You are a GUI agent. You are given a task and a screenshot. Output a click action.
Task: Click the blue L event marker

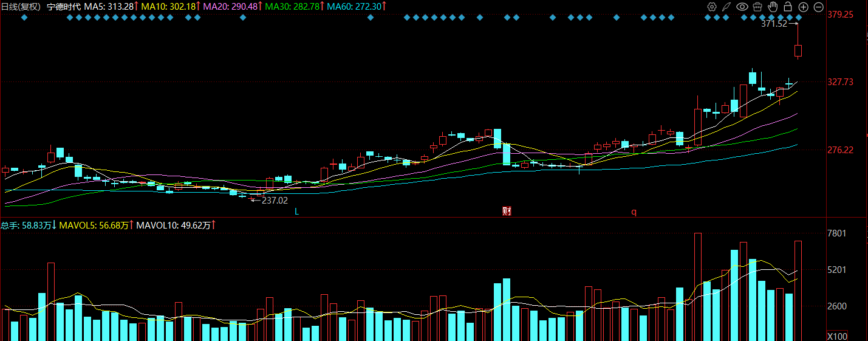tap(296, 212)
